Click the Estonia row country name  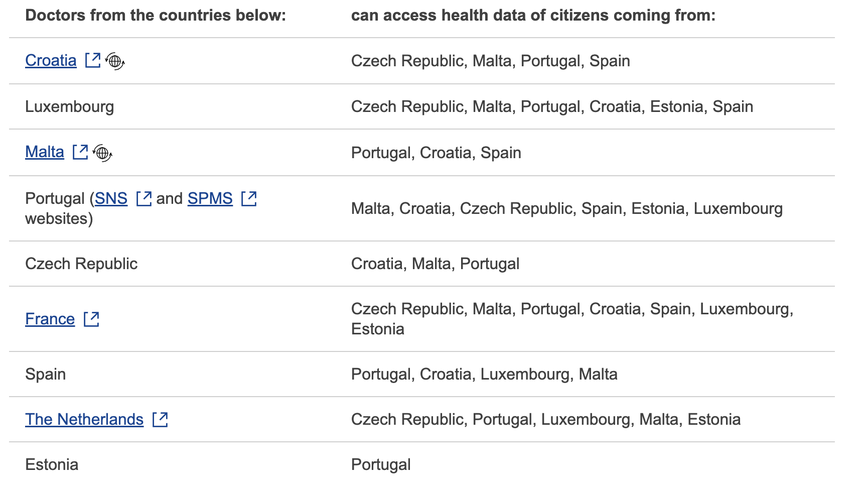pyautogui.click(x=52, y=465)
